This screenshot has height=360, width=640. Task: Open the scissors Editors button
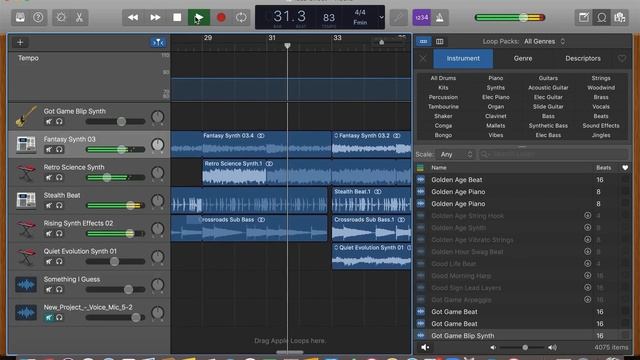click(x=79, y=18)
